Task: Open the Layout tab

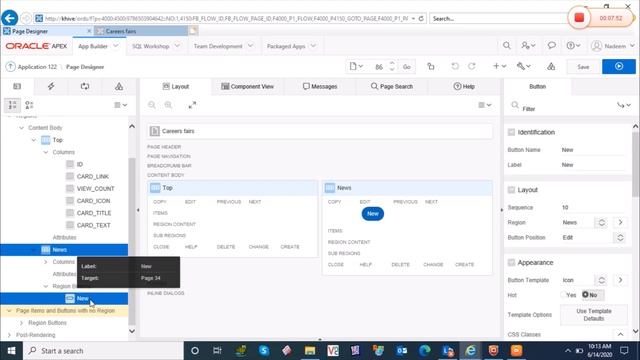Action: click(176, 86)
